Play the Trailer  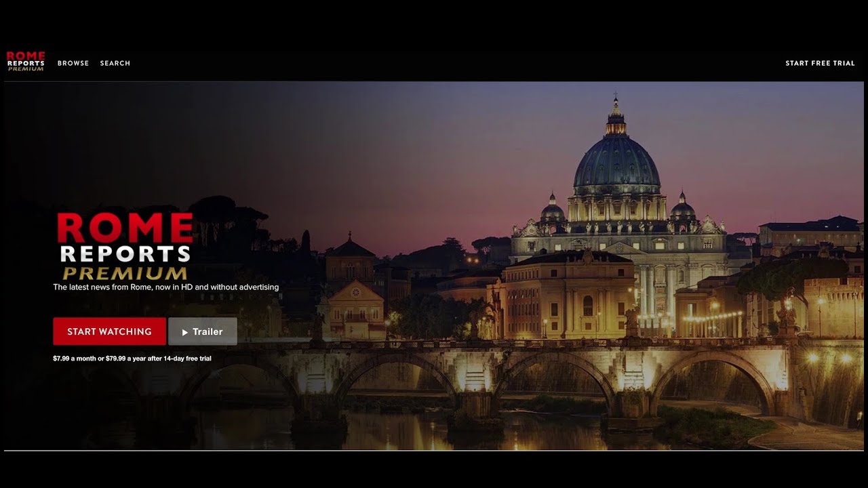pos(203,331)
